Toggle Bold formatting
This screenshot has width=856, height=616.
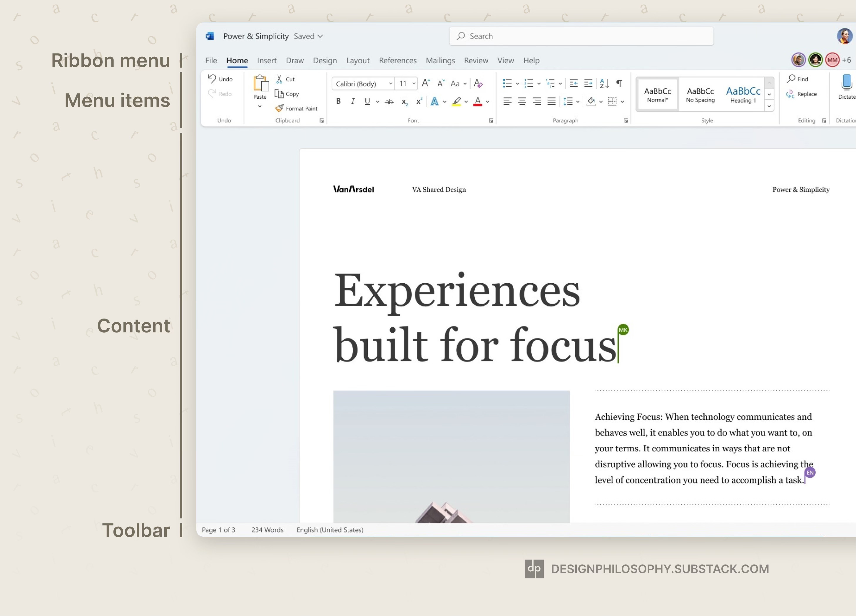[339, 101]
